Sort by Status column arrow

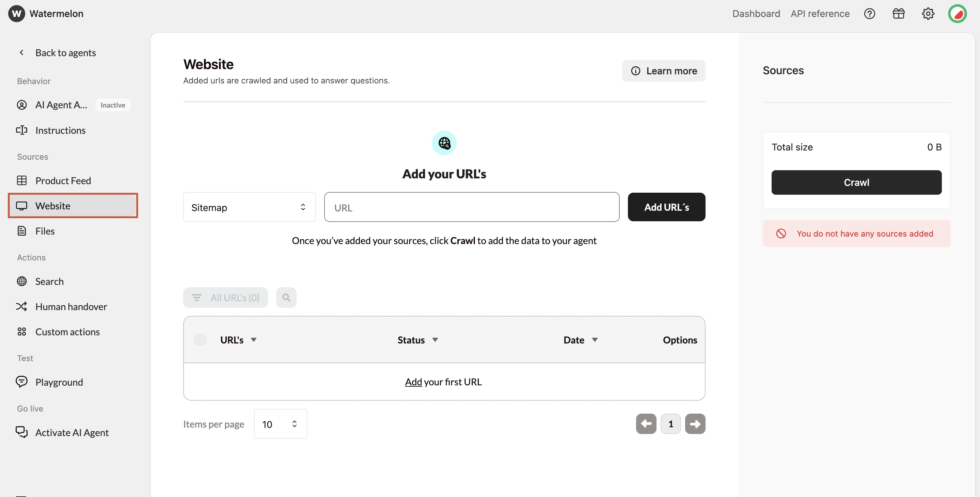click(435, 340)
